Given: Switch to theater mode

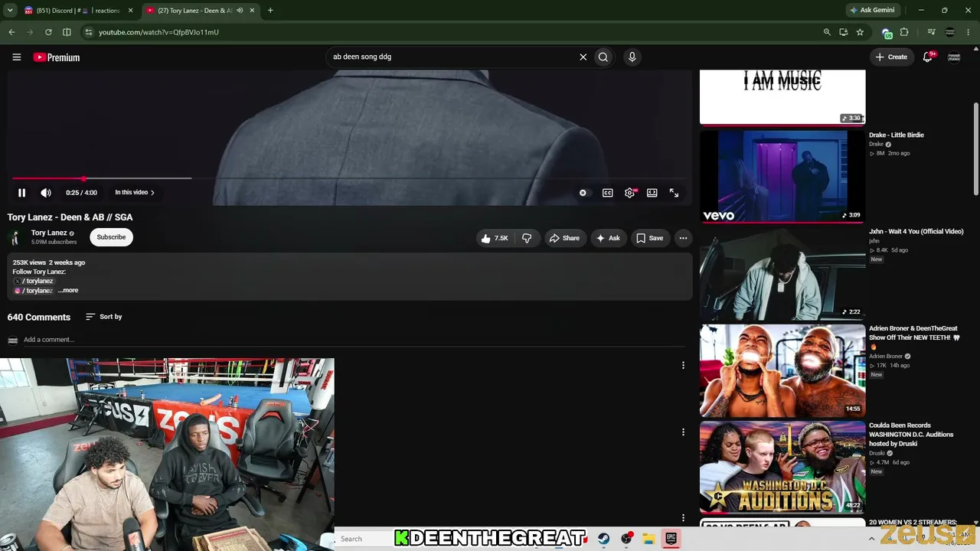Looking at the screenshot, I should (652, 193).
